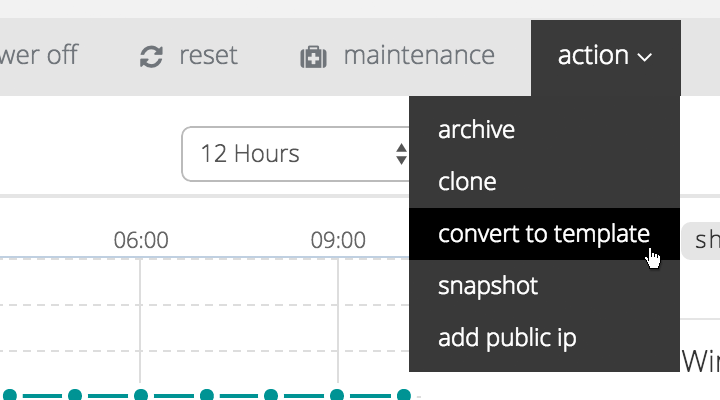Click the maintenance medkit icon
The height and width of the screenshot is (400, 720).
point(314,57)
